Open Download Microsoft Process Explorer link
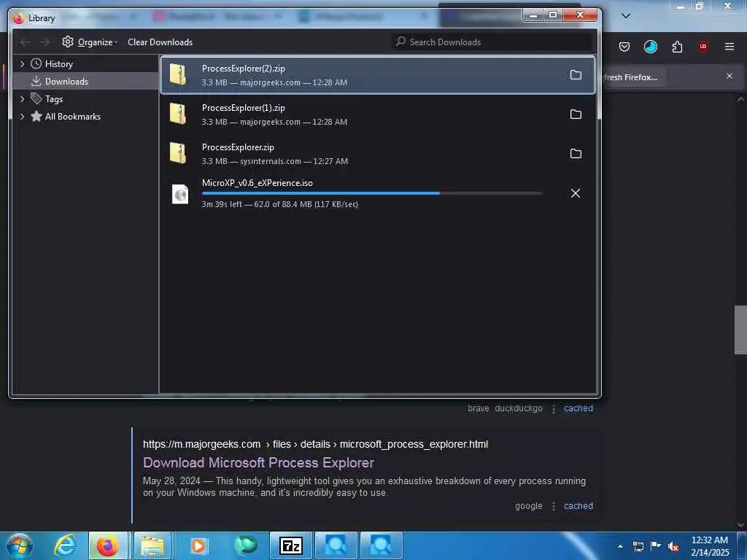Screen dimensions: 747x560 coord(259,462)
